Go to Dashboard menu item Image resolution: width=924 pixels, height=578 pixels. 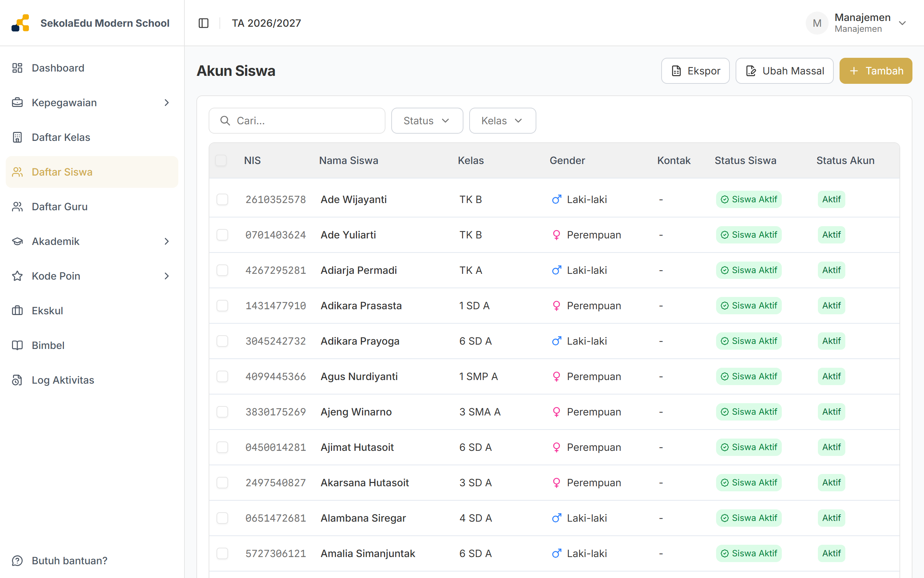(x=92, y=68)
